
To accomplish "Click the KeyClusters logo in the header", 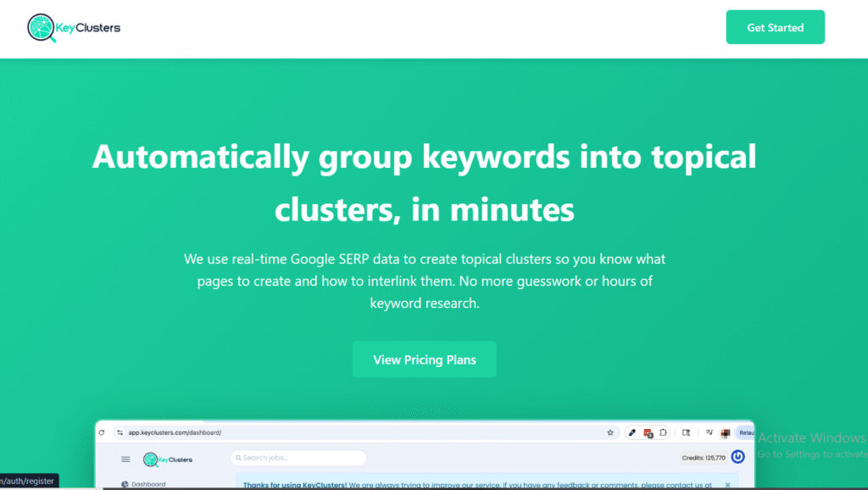I will (x=74, y=28).
